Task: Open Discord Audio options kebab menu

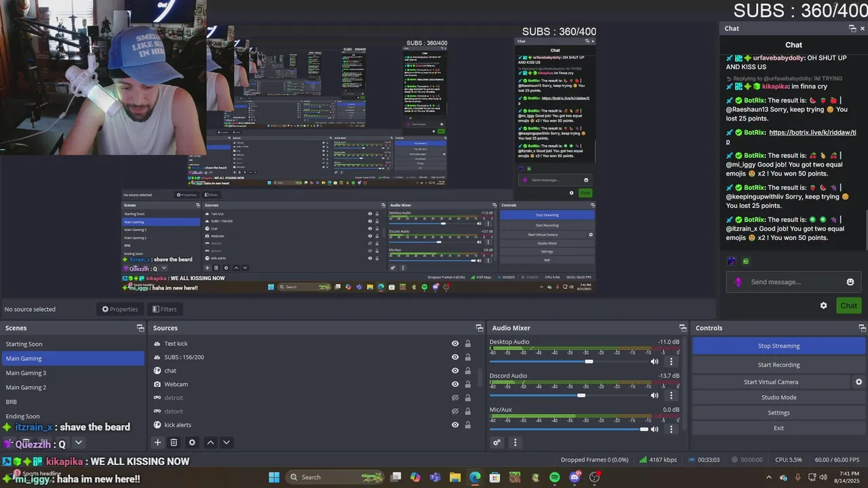Action: click(x=671, y=395)
